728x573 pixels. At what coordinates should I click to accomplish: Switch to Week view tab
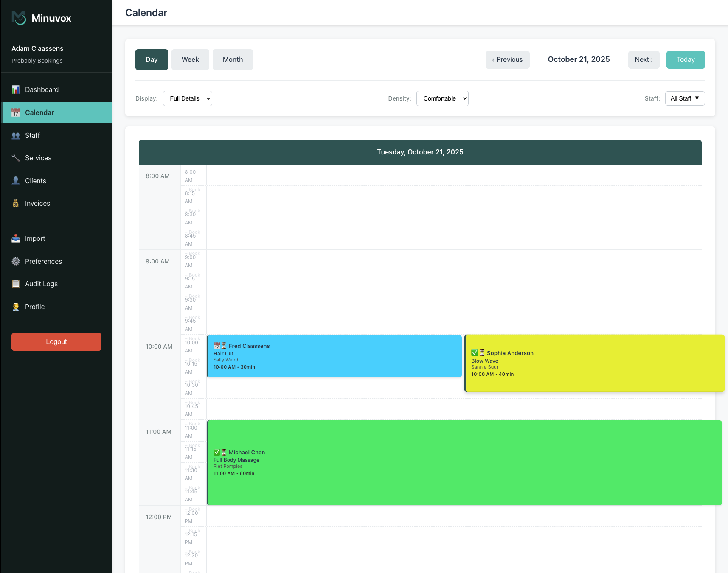pyautogui.click(x=190, y=59)
